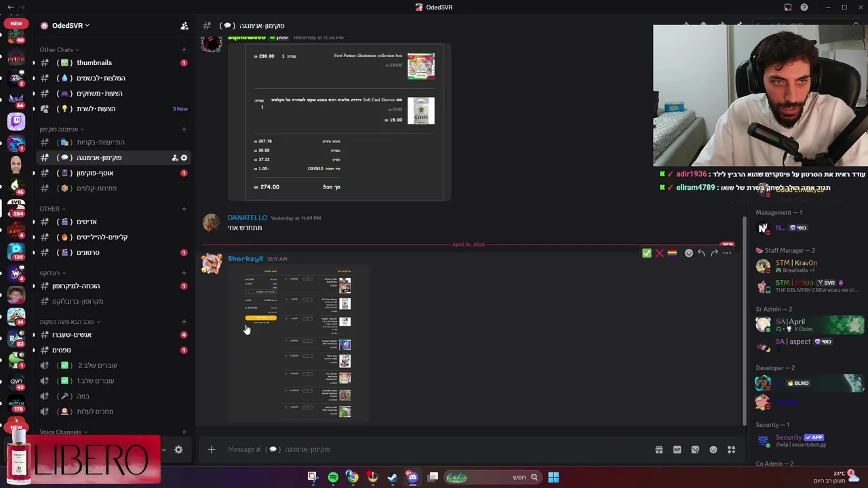The image size is (868, 488).
Task: Open the Twitch server icon in sidebar
Action: [x=16, y=122]
